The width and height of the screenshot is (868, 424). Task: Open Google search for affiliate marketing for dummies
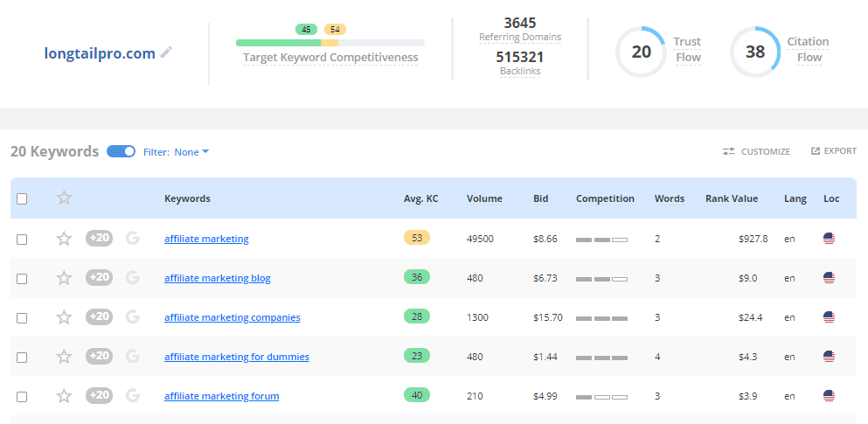(x=133, y=357)
